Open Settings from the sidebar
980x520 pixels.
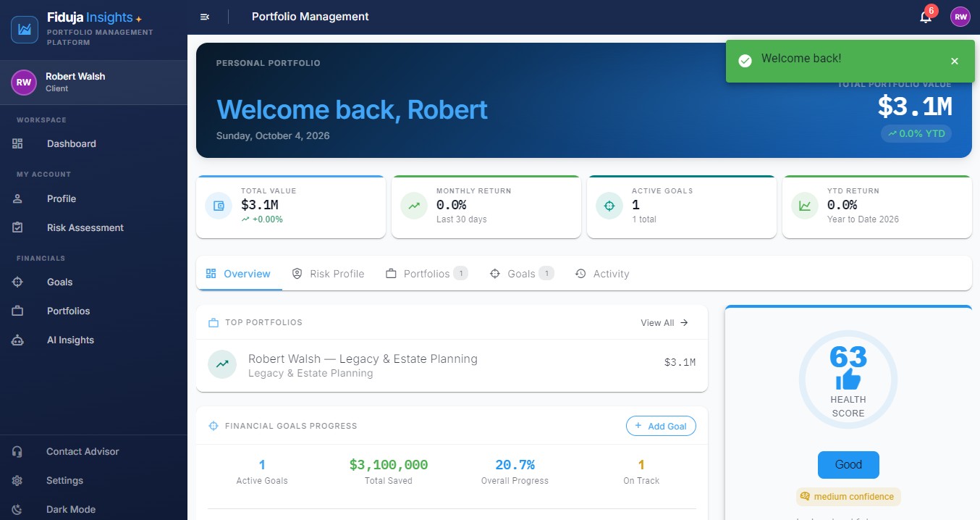tap(93, 480)
